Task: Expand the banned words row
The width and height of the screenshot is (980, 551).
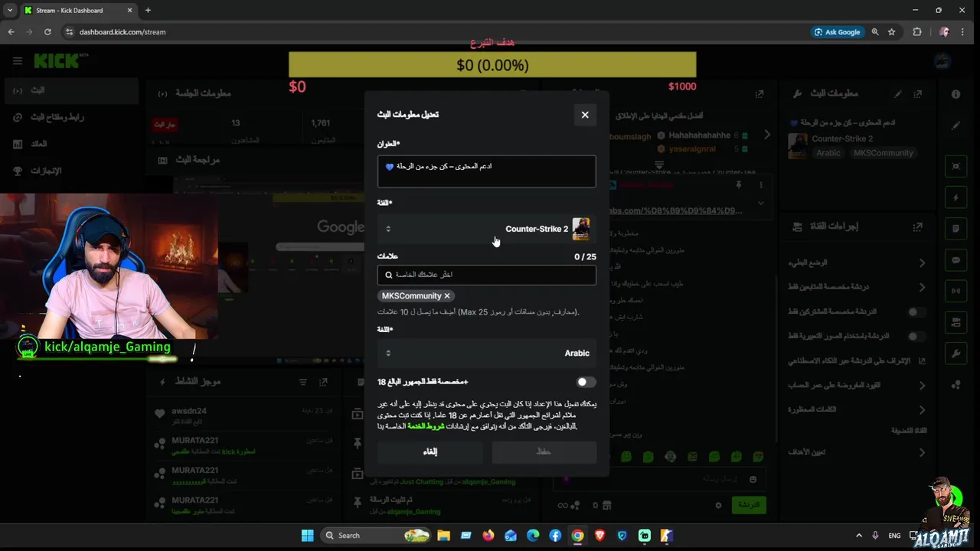Action: coord(857,409)
